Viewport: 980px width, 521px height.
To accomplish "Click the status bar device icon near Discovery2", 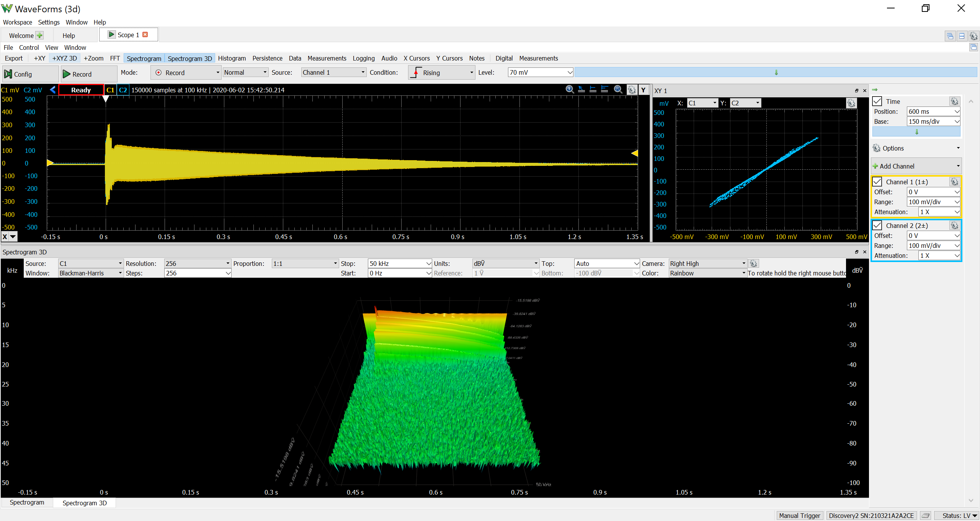I will pos(926,516).
